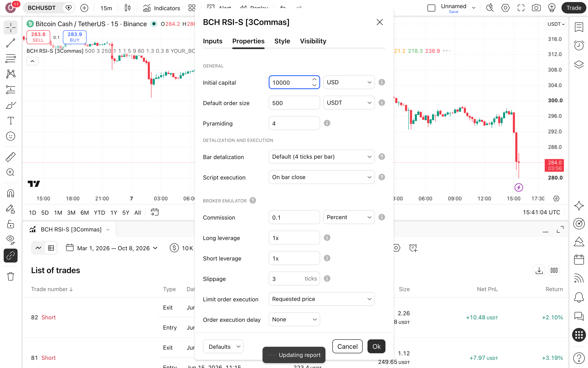
Task: Expand the Bar detalization dropdown
Action: (321, 157)
